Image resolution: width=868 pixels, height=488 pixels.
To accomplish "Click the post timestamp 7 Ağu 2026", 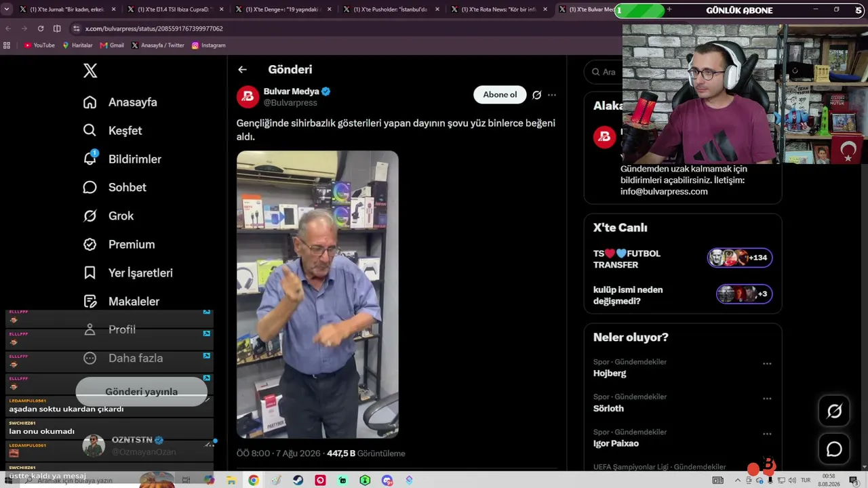I will click(x=278, y=453).
